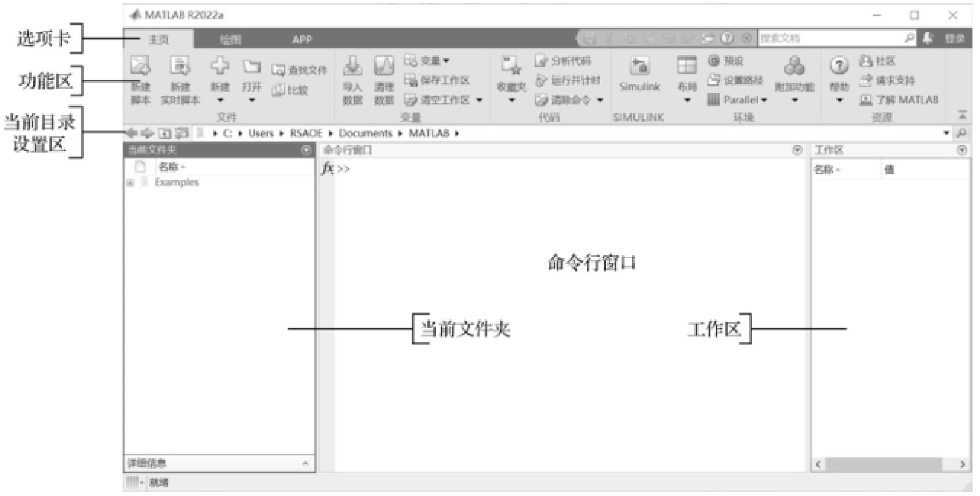Click the 新建 plus icon
Viewport: 980px width, 496px height.
pos(220,66)
